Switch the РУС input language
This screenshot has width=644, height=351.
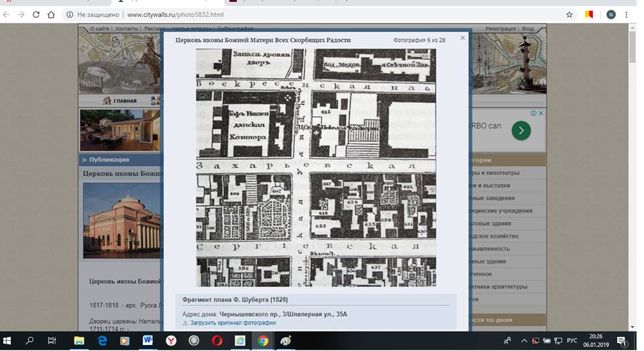click(572, 341)
